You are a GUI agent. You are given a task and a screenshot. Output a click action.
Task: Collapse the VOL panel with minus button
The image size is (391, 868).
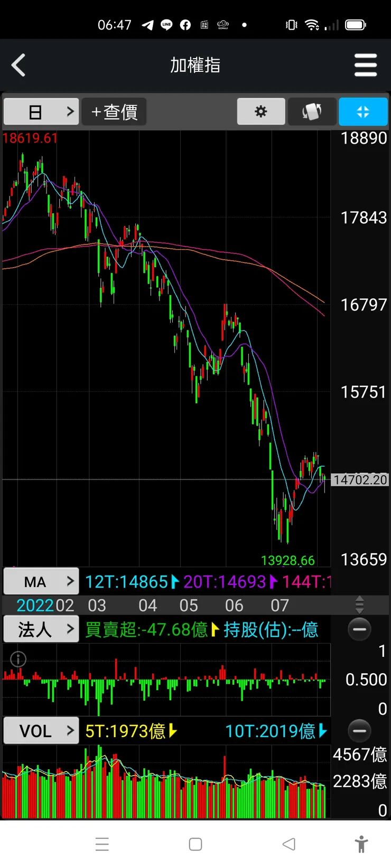coord(359,731)
